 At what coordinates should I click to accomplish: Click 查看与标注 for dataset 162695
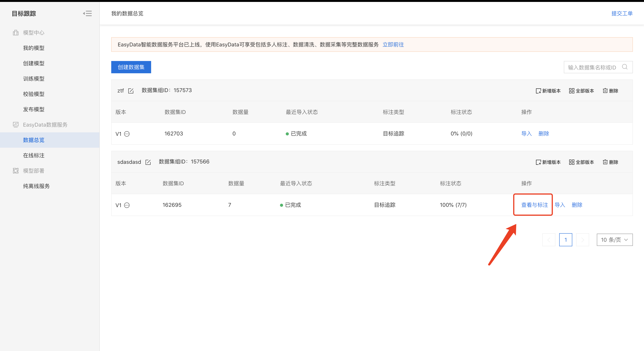click(534, 205)
